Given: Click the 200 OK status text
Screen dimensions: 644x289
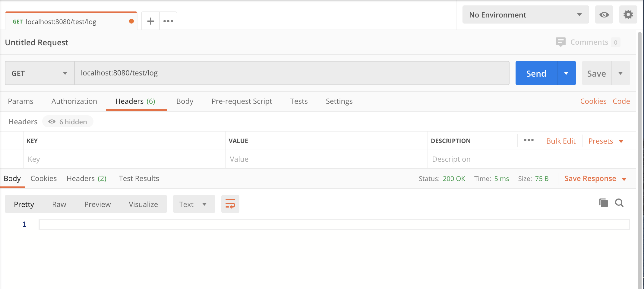Looking at the screenshot, I should [x=454, y=179].
